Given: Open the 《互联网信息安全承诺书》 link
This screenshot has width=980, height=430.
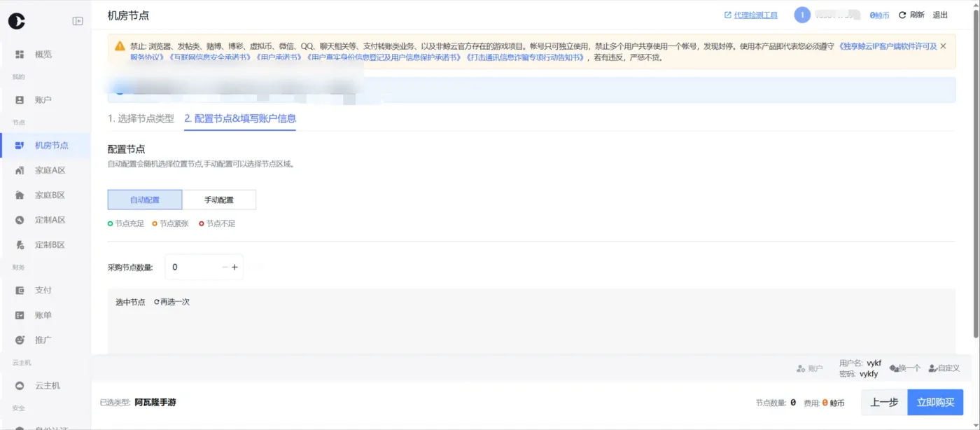Looking at the screenshot, I should (210, 57).
